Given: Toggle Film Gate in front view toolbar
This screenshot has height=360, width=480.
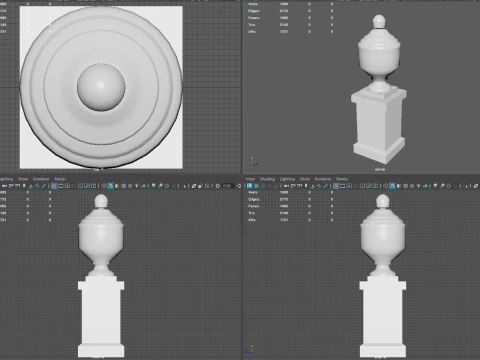Looking at the screenshot, I should 60,186.
